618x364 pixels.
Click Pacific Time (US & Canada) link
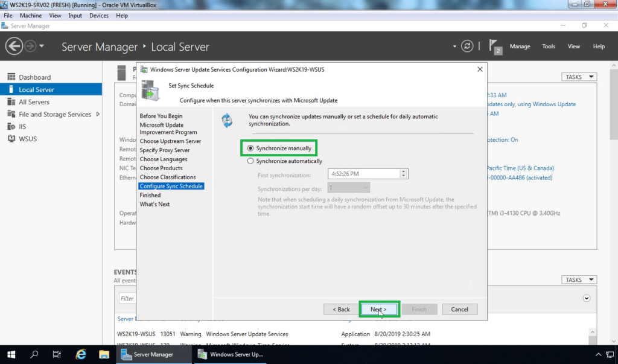(x=520, y=168)
